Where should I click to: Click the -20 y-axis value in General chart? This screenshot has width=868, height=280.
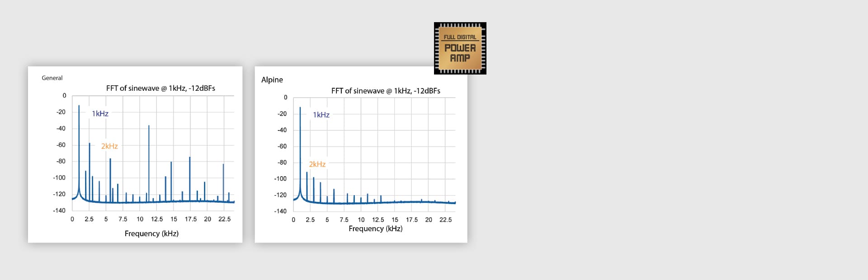pyautogui.click(x=61, y=112)
